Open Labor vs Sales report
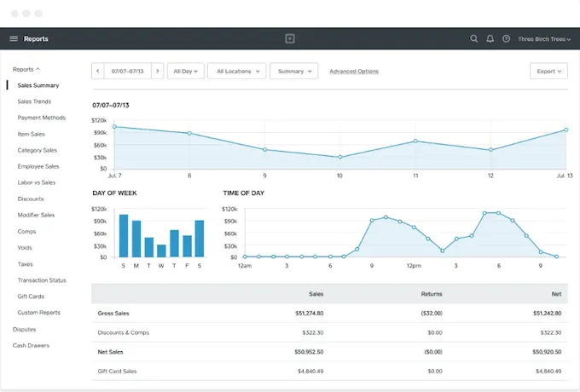 37,182
